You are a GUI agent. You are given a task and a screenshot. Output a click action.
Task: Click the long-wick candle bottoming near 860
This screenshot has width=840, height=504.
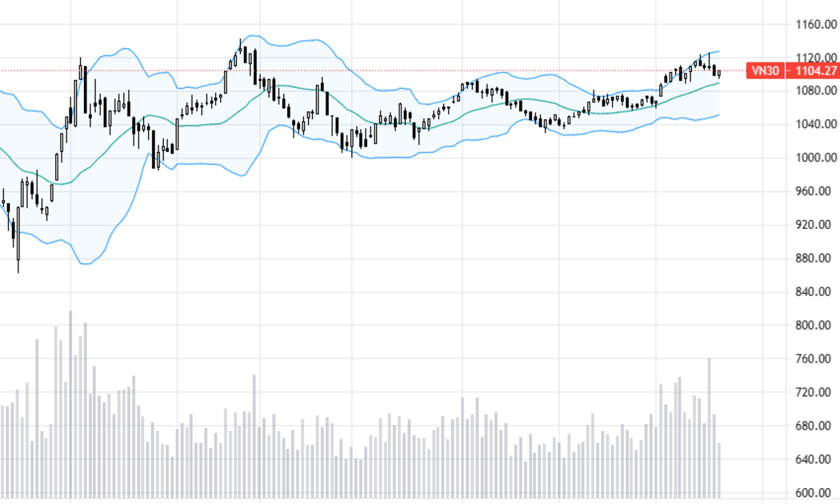(18, 239)
